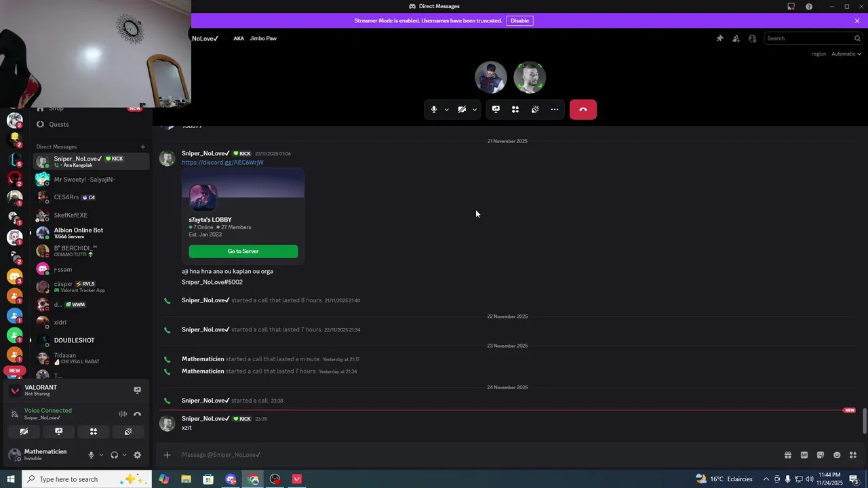Screen dimensions: 868x488
Task: Open DM with xidri
Action: (x=91, y=323)
